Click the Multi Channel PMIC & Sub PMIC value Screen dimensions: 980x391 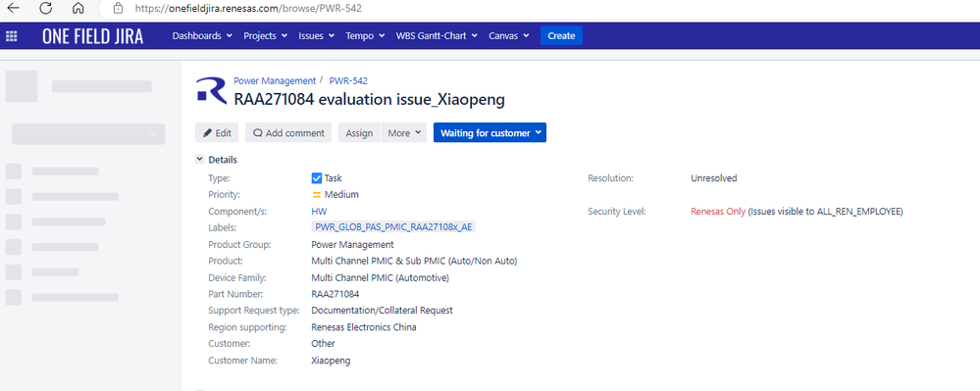click(x=414, y=261)
